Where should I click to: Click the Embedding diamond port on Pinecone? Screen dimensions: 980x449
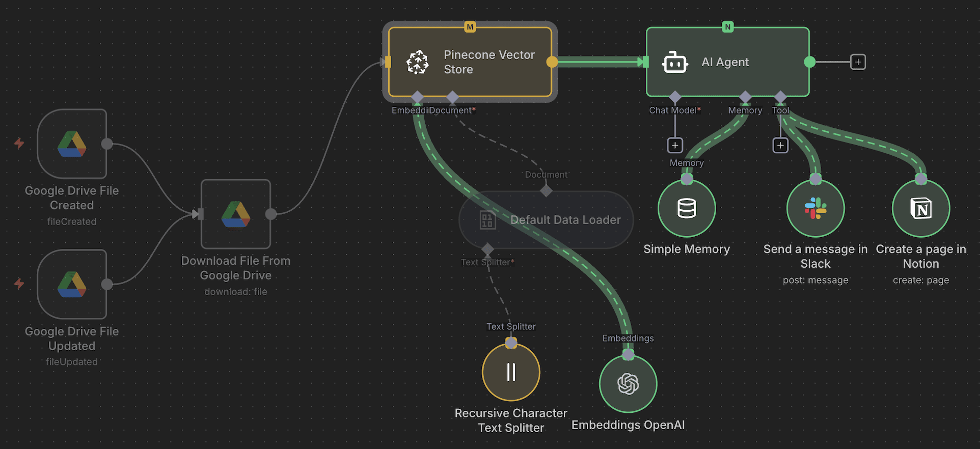pyautogui.click(x=417, y=97)
